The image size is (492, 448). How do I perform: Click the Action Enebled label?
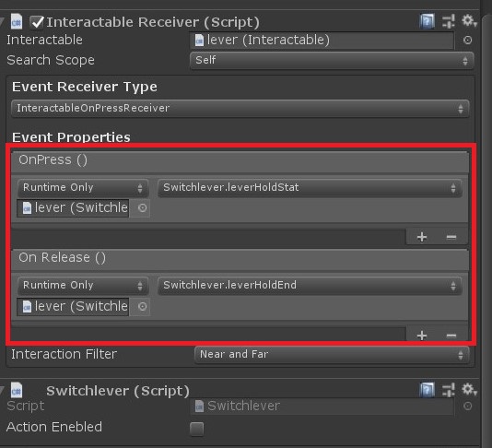pyautogui.click(x=54, y=427)
